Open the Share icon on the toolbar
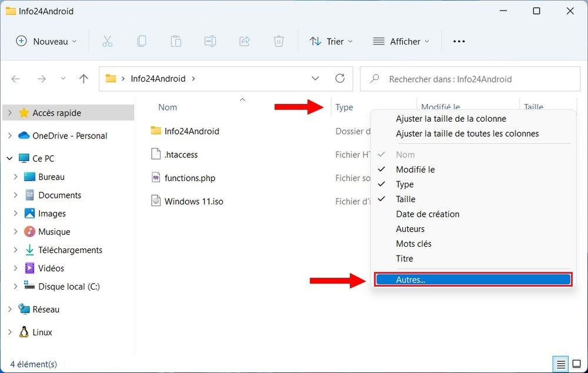This screenshot has height=373, width=588. 244,41
